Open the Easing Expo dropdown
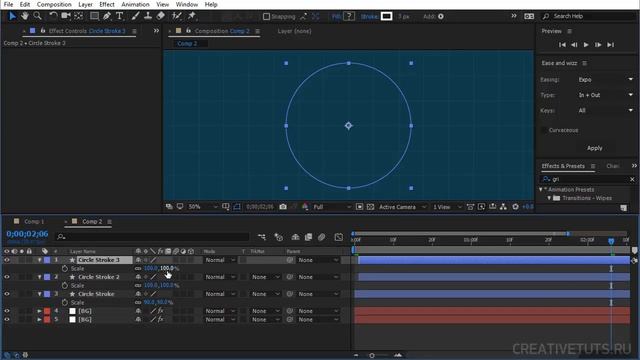 [605, 80]
